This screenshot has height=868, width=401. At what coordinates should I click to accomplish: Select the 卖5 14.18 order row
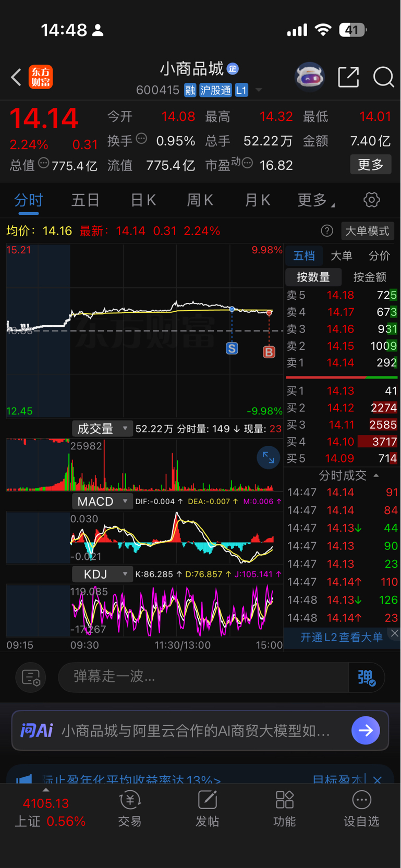tap(342, 295)
